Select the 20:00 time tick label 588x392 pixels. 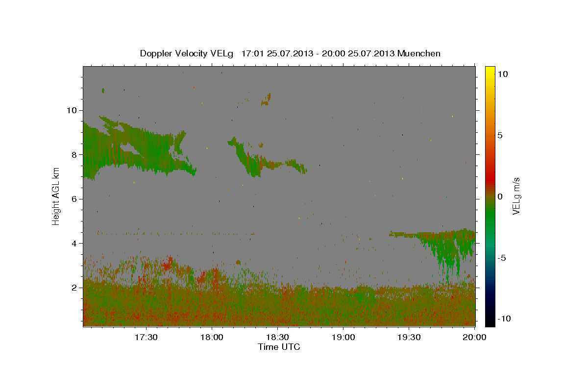[x=475, y=337]
